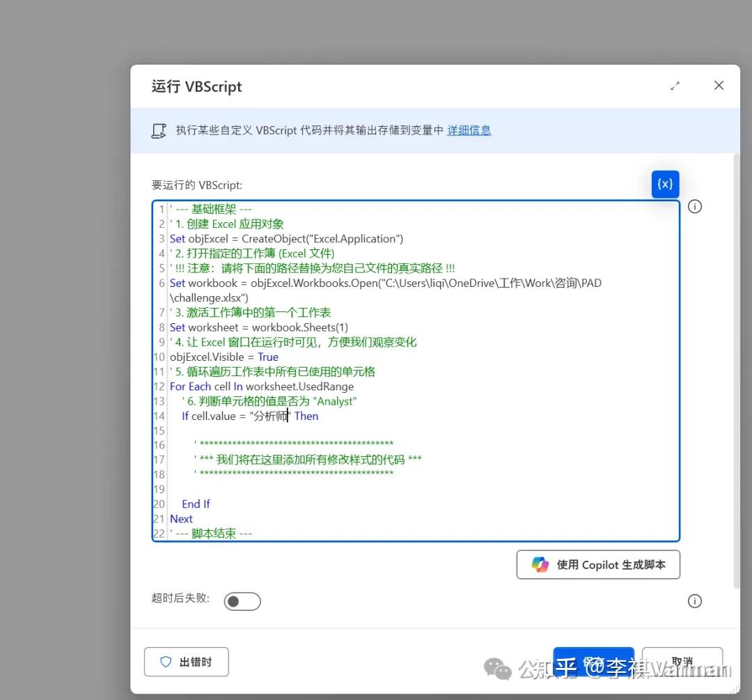Click the info icon next to 超时后失败

coord(694,600)
